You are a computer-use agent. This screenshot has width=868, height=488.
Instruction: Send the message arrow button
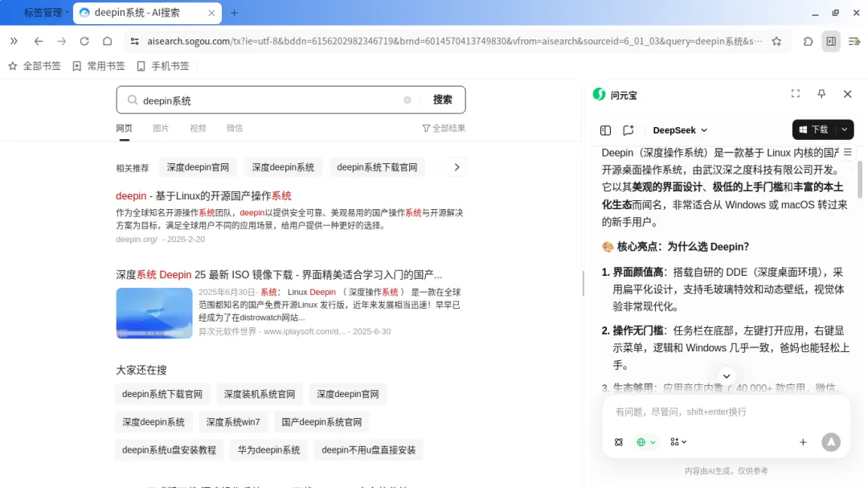coord(831,442)
